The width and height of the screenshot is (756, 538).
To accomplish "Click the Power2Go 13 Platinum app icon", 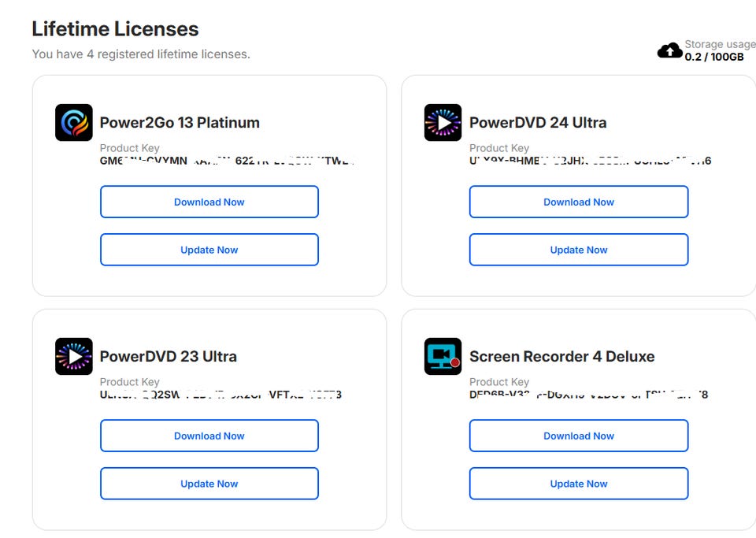I will coord(74,122).
